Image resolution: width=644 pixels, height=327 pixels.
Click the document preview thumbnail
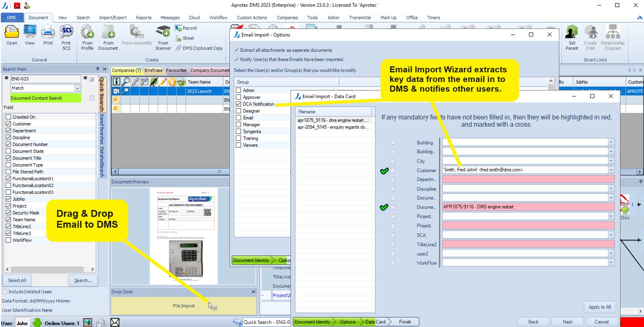pos(184,236)
